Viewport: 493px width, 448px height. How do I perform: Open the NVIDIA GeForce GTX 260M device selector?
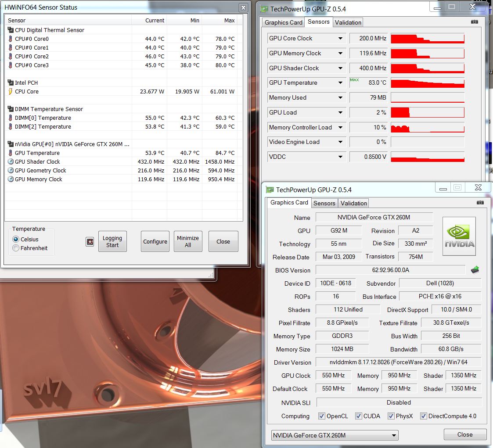pyautogui.click(x=335, y=435)
